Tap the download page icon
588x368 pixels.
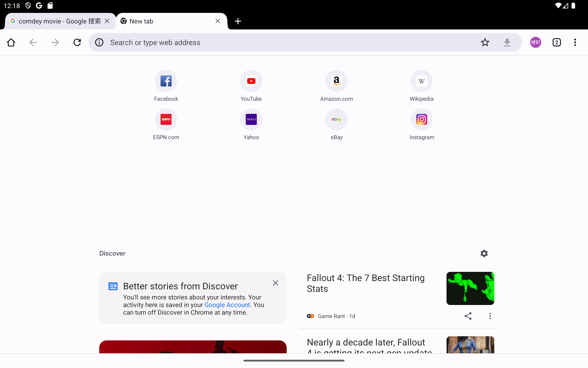(507, 42)
